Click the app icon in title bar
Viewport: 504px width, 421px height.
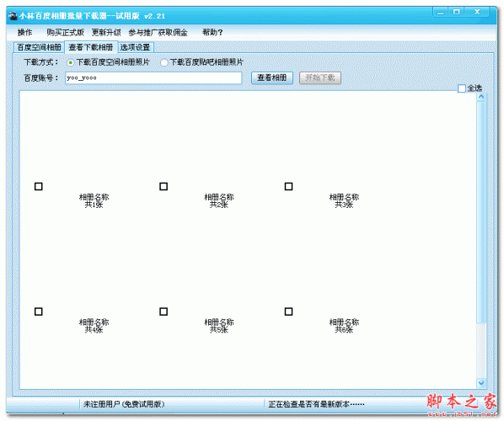click(13, 16)
